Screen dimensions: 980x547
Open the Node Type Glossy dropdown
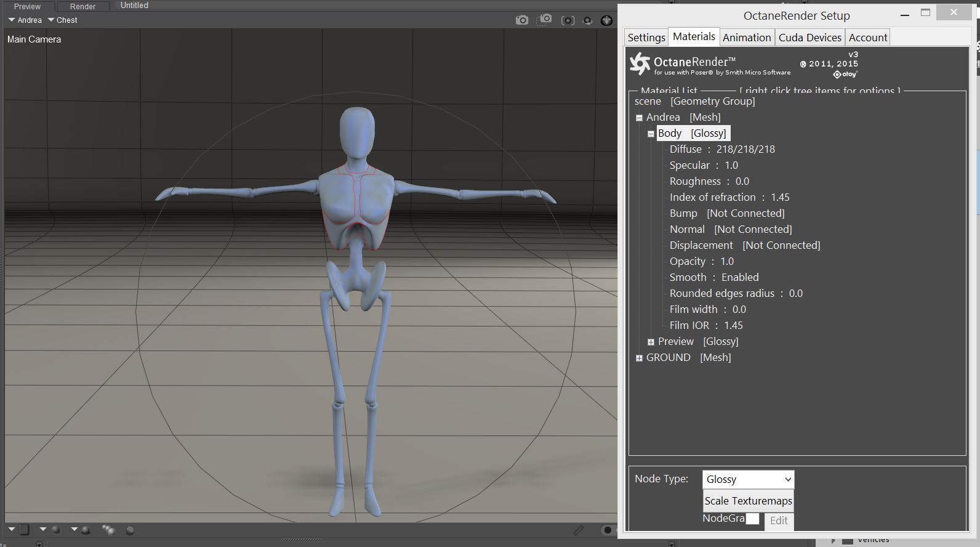tap(748, 479)
